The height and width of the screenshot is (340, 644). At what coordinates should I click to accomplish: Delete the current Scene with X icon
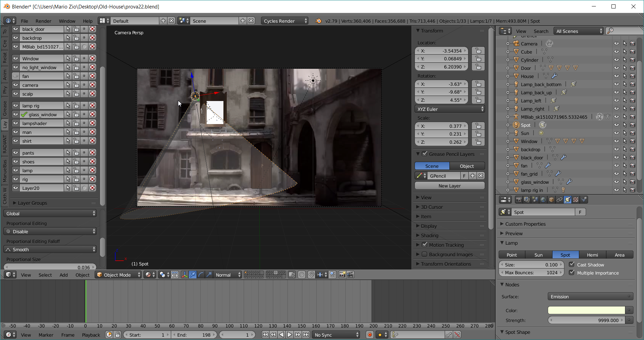pyautogui.click(x=251, y=21)
